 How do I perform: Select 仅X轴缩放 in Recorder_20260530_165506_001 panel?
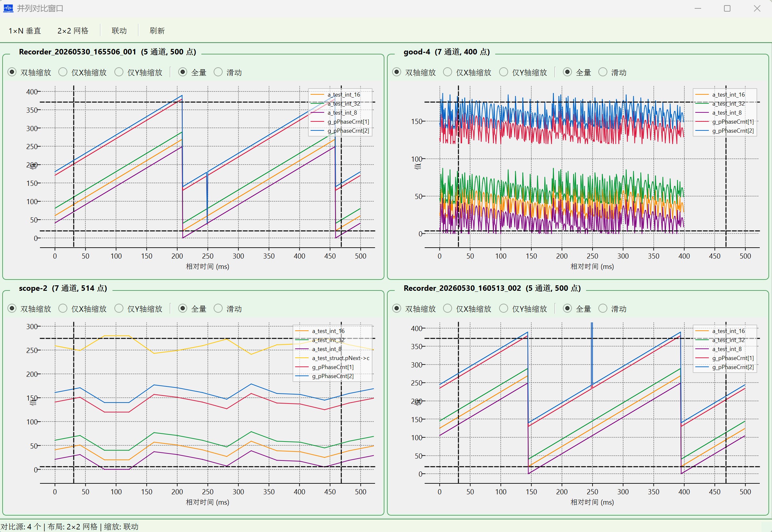(82, 72)
